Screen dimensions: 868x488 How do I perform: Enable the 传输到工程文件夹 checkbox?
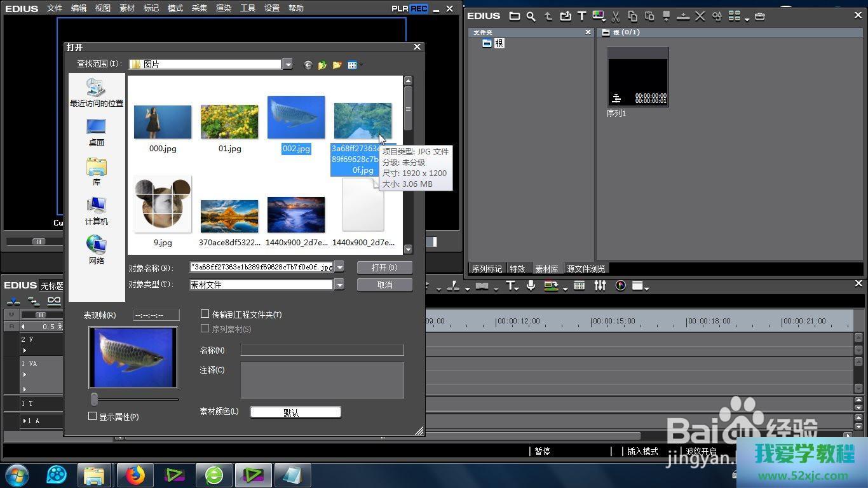[x=205, y=314]
